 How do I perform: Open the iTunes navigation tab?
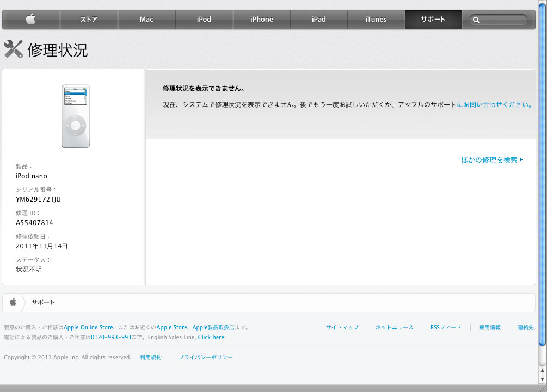[376, 20]
